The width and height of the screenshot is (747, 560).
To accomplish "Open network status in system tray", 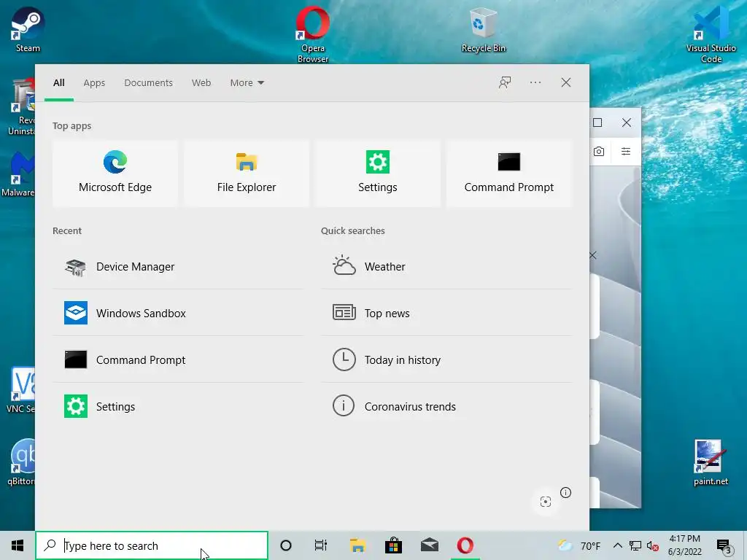I will pyautogui.click(x=635, y=545).
